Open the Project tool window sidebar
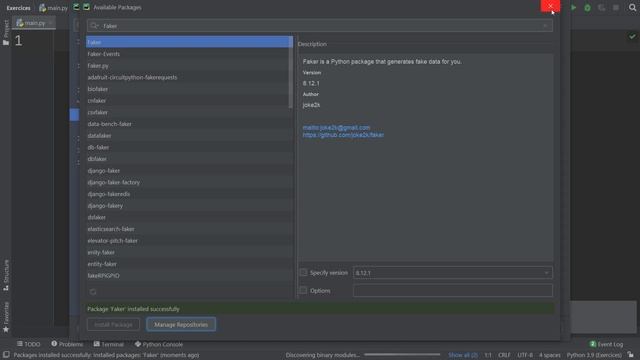Image resolution: width=640 pixels, height=360 pixels. tap(6, 33)
